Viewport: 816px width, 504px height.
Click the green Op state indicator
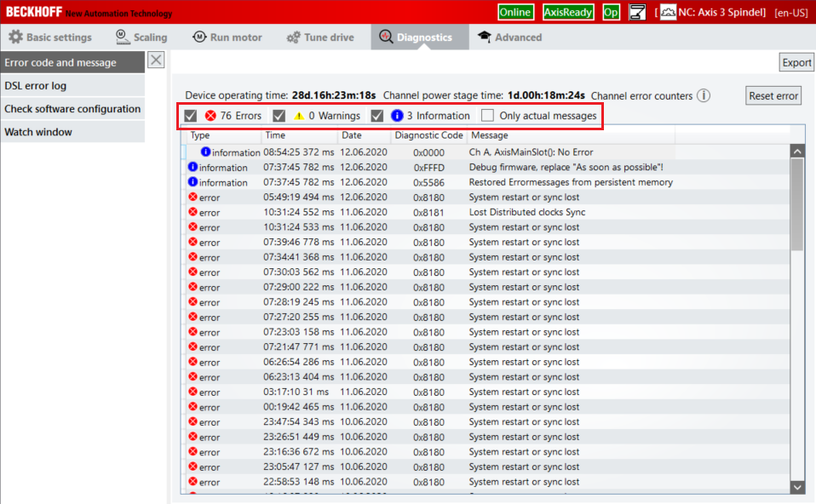tap(611, 12)
